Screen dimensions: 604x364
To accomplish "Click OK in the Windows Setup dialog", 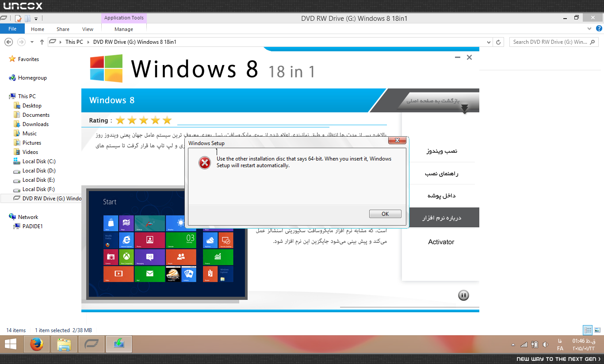I will pos(385,214).
